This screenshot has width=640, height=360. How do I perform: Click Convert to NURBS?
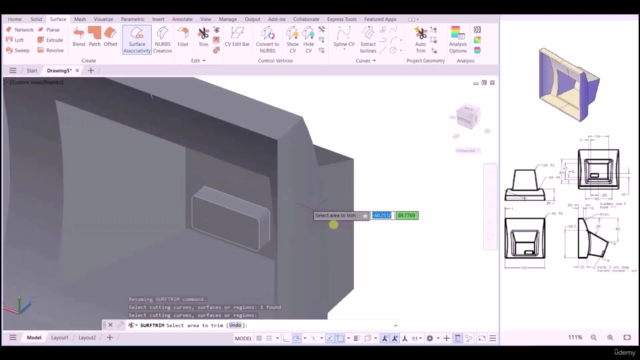pos(267,40)
